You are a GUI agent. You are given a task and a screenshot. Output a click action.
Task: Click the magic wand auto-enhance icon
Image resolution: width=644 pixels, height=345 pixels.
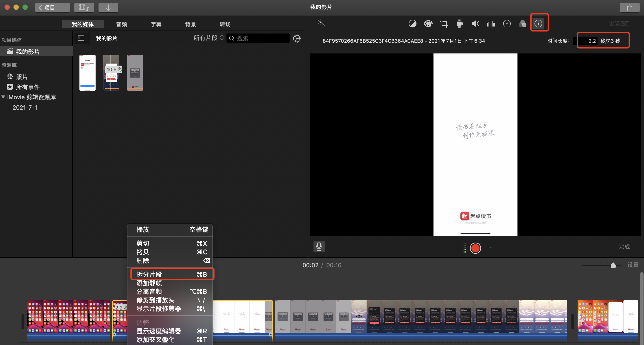point(321,23)
